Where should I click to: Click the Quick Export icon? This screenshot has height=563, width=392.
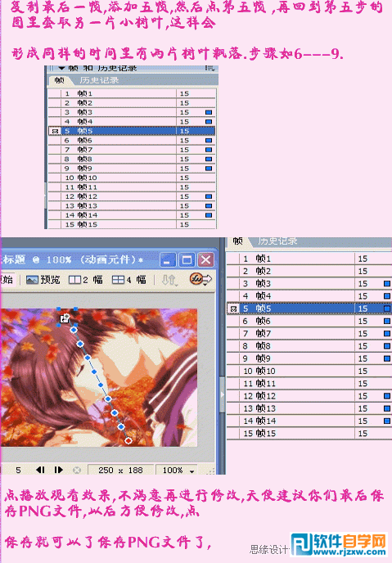[201, 279]
